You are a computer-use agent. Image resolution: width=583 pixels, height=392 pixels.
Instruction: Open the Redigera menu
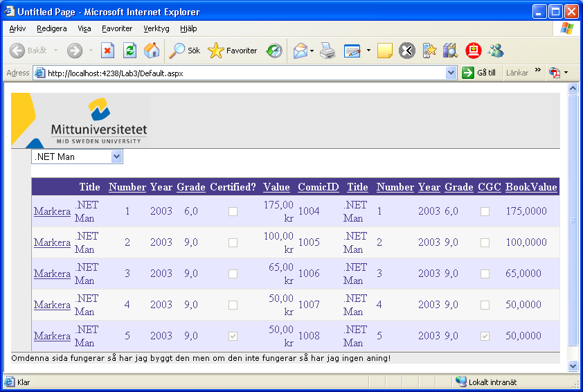pos(52,28)
